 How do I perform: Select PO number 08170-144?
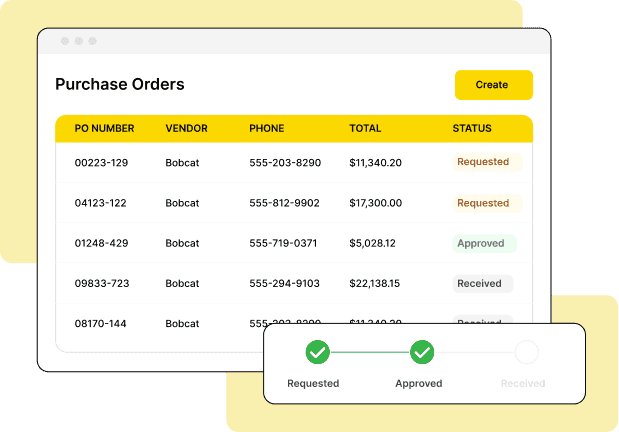(100, 324)
